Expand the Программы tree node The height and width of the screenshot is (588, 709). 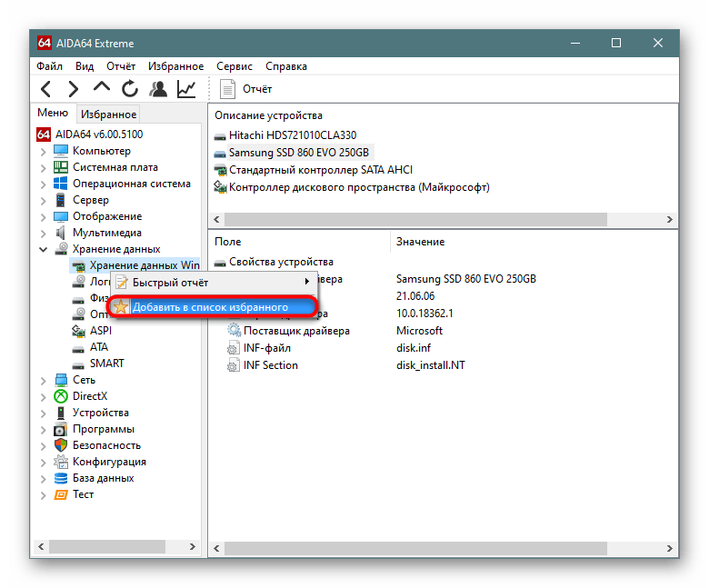point(43,429)
